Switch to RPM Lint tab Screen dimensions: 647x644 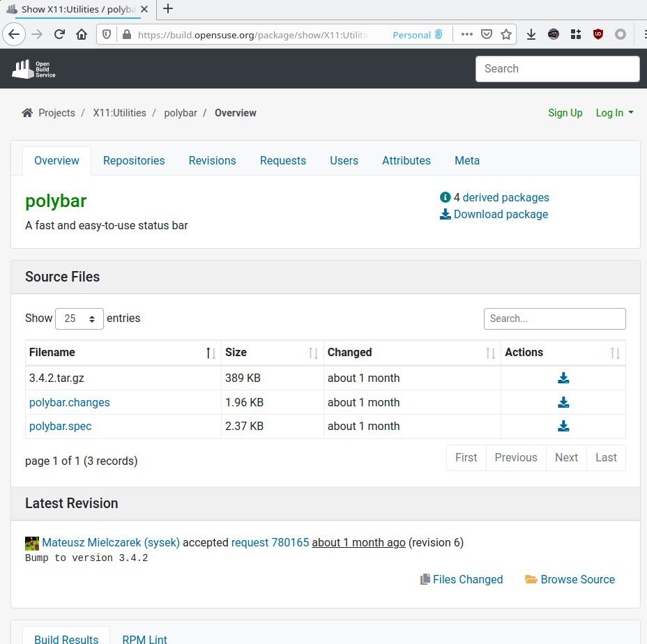tap(144, 639)
